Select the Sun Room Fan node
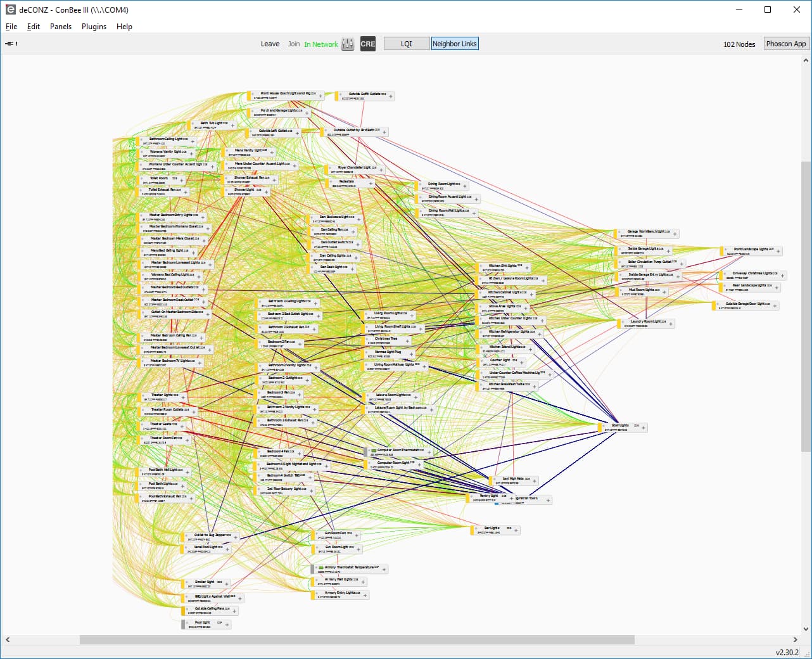Screen dimensions: 812x659 [336, 535]
